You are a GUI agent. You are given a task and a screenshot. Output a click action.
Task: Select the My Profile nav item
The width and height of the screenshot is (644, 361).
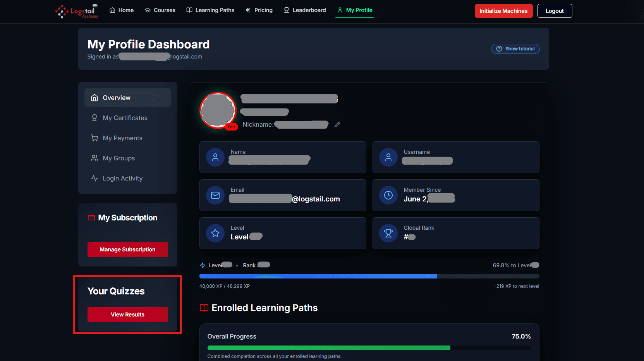tap(355, 10)
